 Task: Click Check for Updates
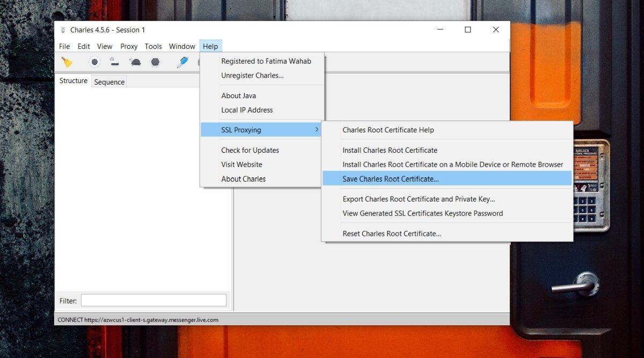point(250,150)
